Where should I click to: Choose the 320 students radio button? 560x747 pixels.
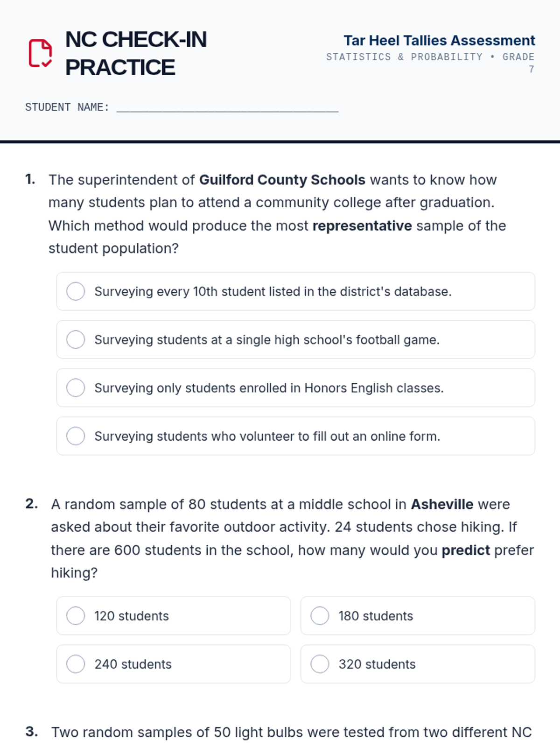(x=320, y=664)
